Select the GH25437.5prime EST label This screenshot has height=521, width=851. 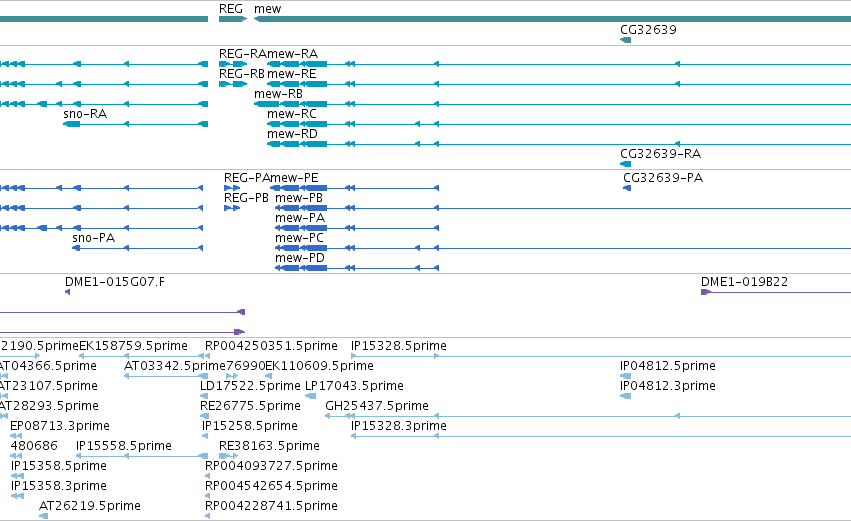point(377,406)
